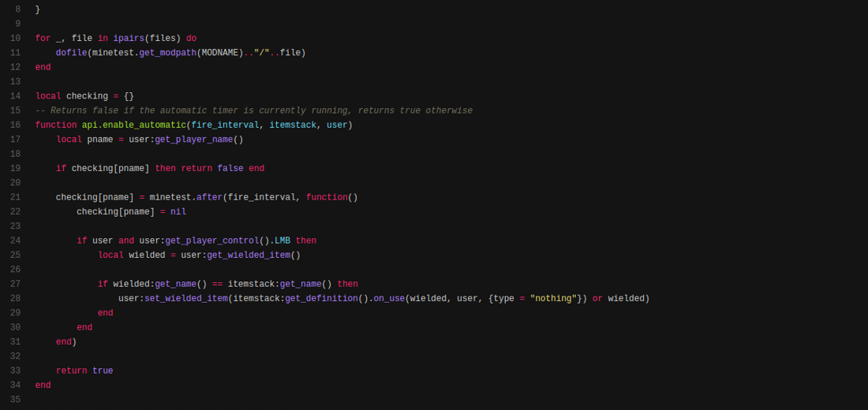Click line number 35 in the gutter

click(15, 400)
